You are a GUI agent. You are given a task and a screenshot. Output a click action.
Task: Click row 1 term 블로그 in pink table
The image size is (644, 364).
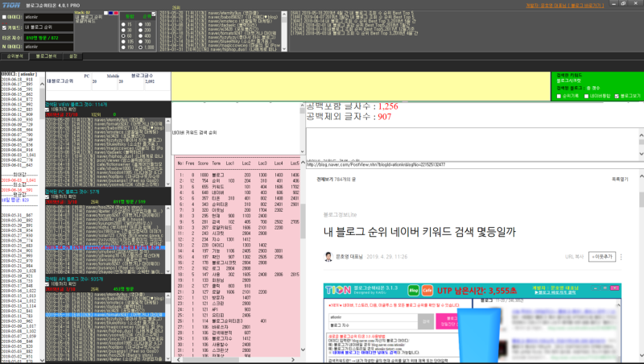click(218, 175)
